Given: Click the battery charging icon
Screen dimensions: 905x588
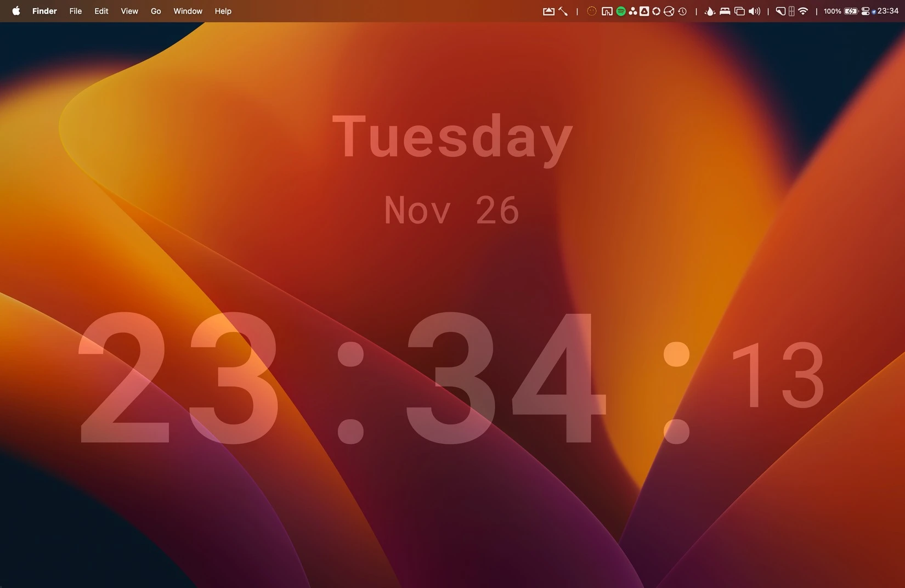Looking at the screenshot, I should 851,11.
